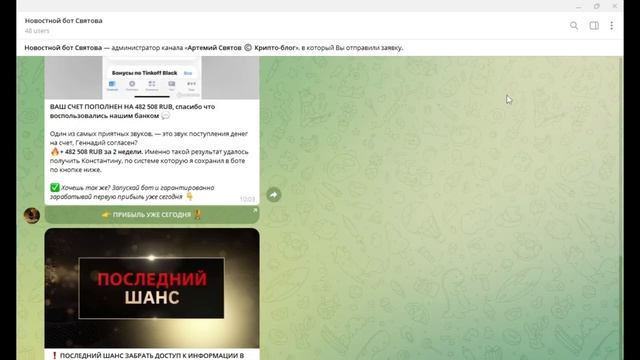Open the Tinkoff Black screenshot image
This screenshot has height=360, width=640.
tap(152, 78)
